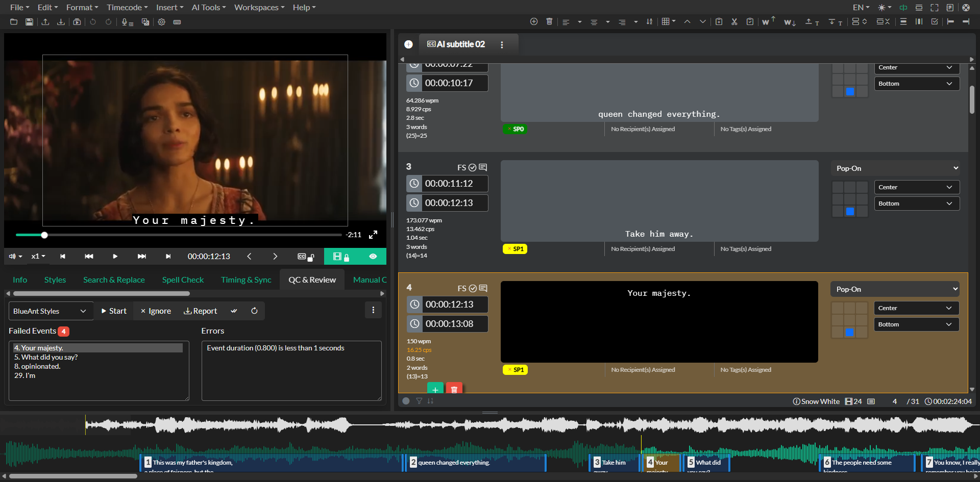Refresh the QC results

click(254, 311)
